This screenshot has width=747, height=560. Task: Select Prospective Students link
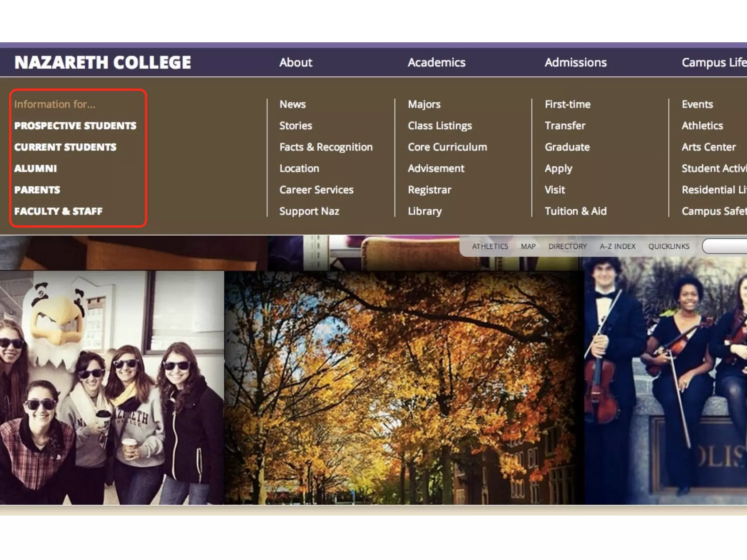tap(75, 126)
